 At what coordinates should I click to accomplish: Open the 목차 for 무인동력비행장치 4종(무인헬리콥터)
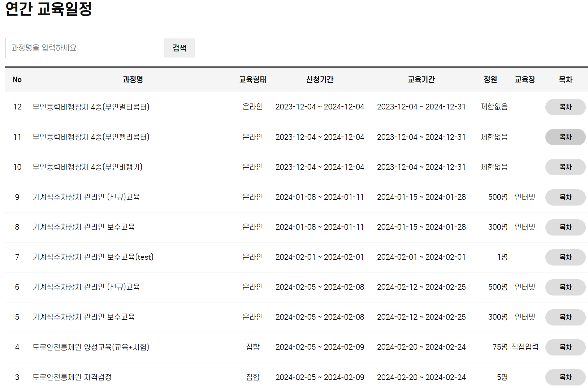tap(565, 137)
